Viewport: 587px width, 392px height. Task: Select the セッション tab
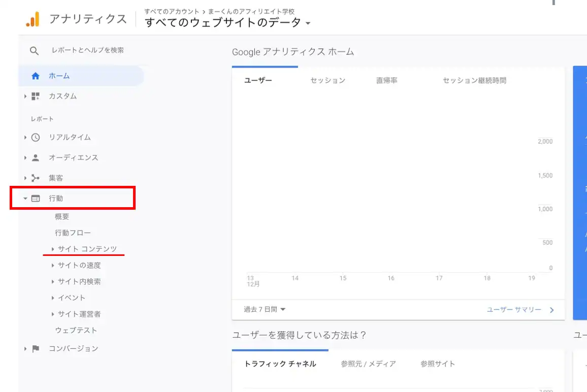pos(328,81)
